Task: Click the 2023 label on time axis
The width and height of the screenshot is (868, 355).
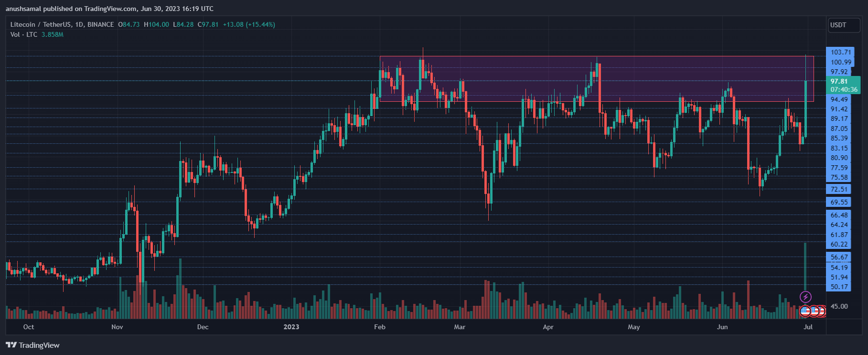Action: click(291, 327)
